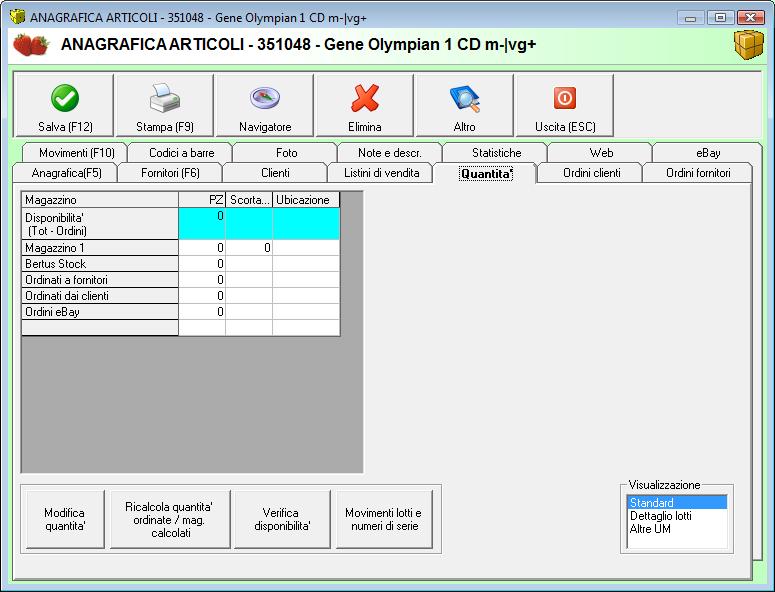Select the Ordini eBay row label
The image size is (775, 592).
point(100,312)
